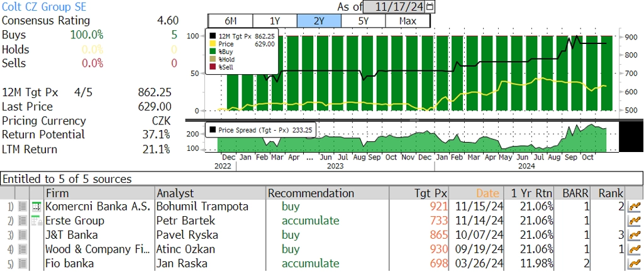Click target price 733
This screenshot has width=644, height=272.
(438, 220)
